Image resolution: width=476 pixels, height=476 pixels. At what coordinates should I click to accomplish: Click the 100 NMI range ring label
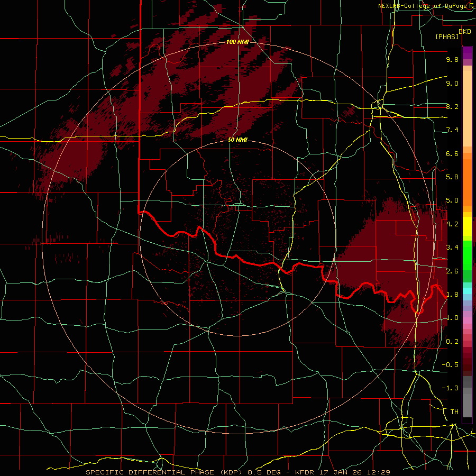click(x=237, y=42)
